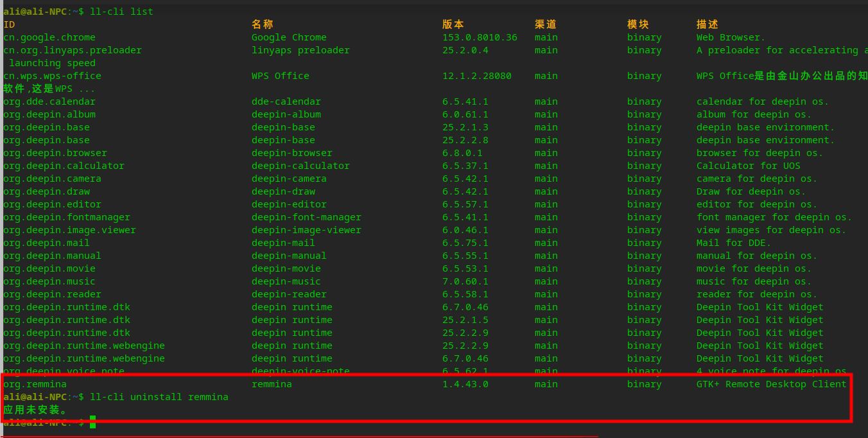
Task: Select the cn.org.linyaps.preloader ID
Action: click(x=73, y=50)
